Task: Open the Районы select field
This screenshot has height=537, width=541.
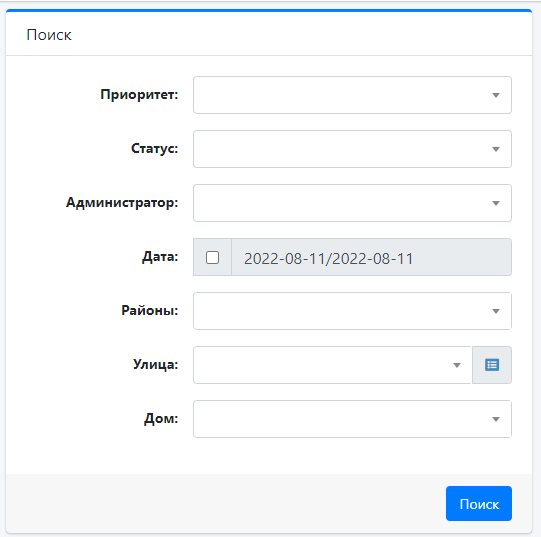Action: [x=352, y=311]
